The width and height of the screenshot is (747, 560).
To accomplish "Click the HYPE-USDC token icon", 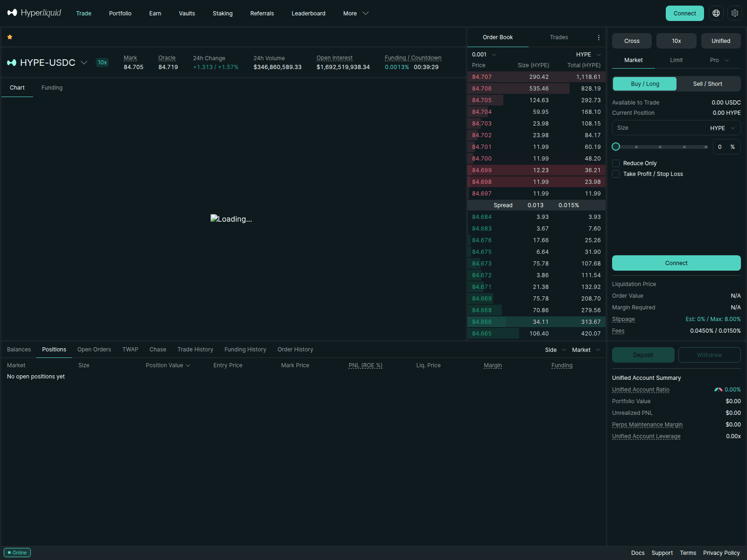I will (x=12, y=63).
